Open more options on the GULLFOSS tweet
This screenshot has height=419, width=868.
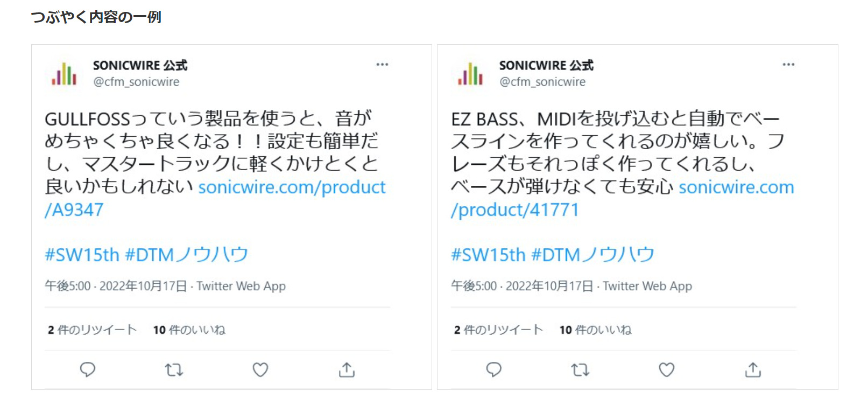tap(382, 65)
